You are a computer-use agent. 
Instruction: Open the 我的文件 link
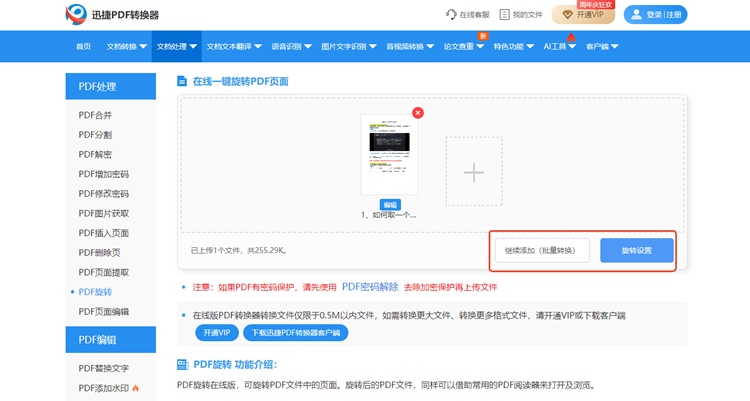pyautogui.click(x=521, y=14)
